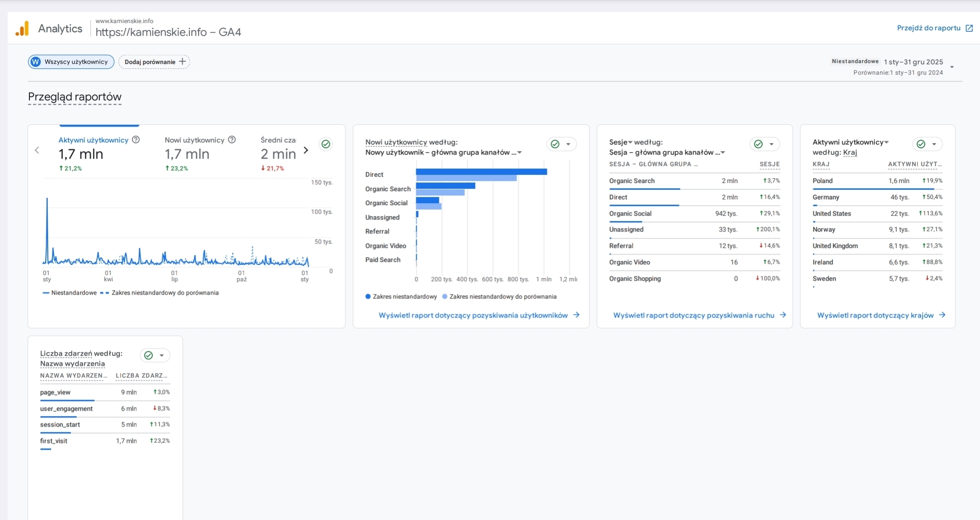Open the user acquisition report link
Viewport: 980px width, 520px height.
473,315
